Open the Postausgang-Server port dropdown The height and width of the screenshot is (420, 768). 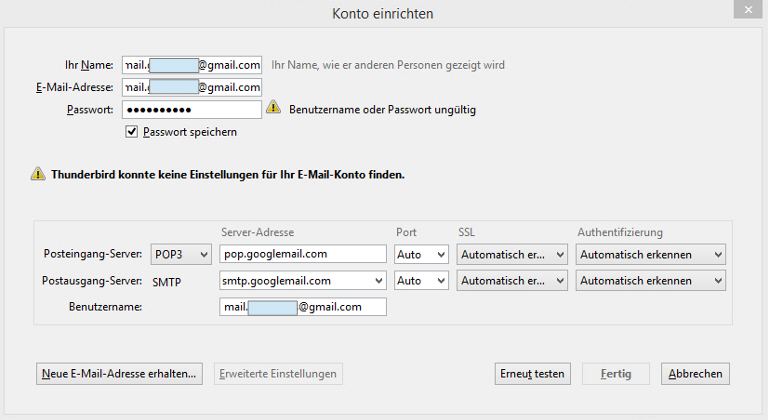tap(421, 281)
